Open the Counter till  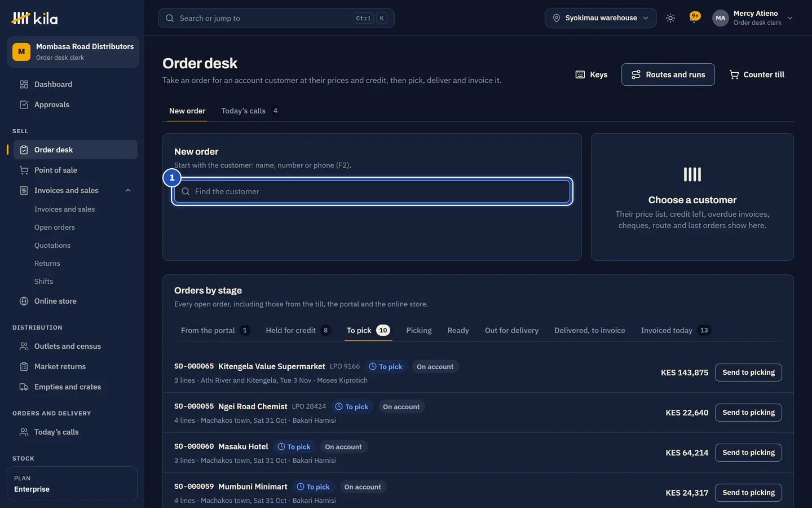756,75
